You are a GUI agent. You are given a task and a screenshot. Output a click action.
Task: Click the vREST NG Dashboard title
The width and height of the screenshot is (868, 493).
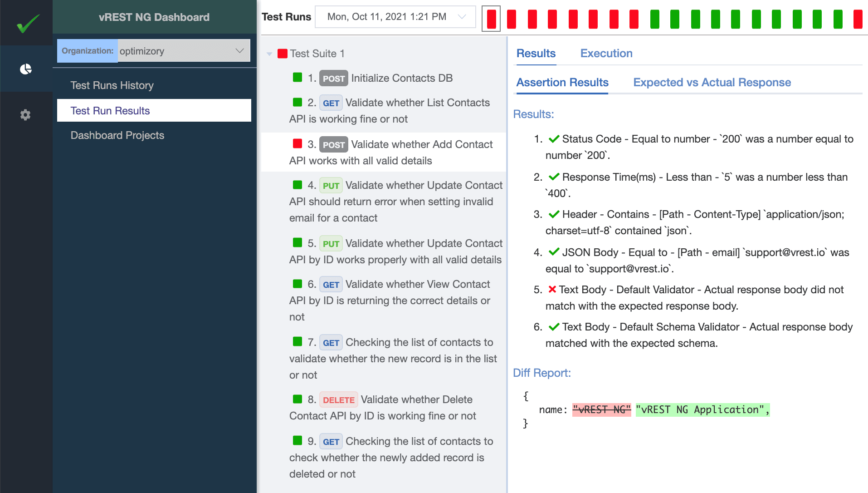point(154,17)
